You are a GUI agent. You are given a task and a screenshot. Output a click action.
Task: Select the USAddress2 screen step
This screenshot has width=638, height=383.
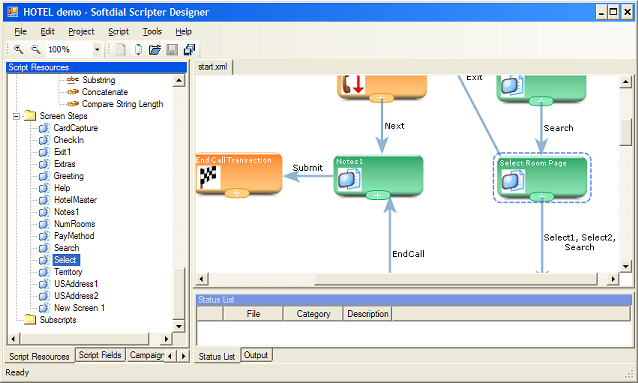[76, 296]
